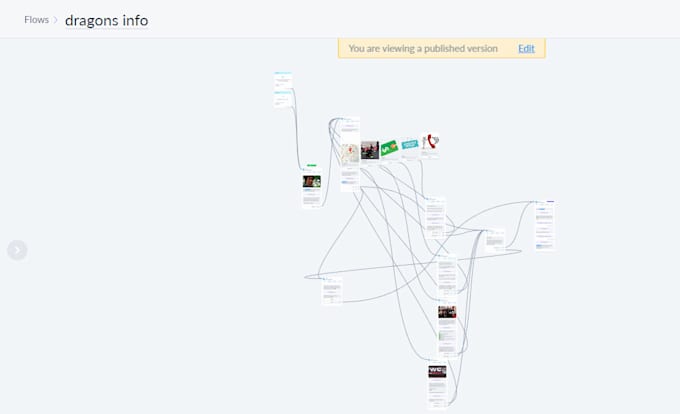Viewport: 680px width, 414px height.
Task: Select the rightmost flow node with blue buttons
Action: [545, 225]
